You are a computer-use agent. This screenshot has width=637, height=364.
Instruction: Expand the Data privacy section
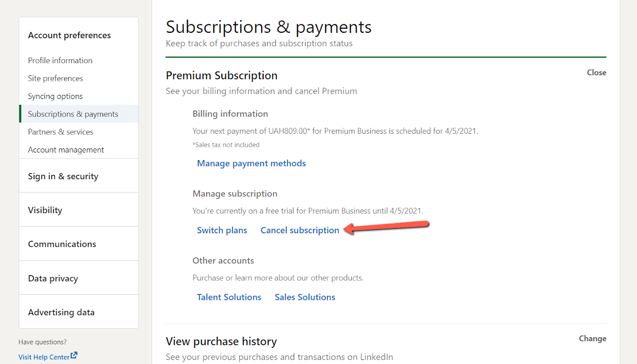pyautogui.click(x=53, y=278)
